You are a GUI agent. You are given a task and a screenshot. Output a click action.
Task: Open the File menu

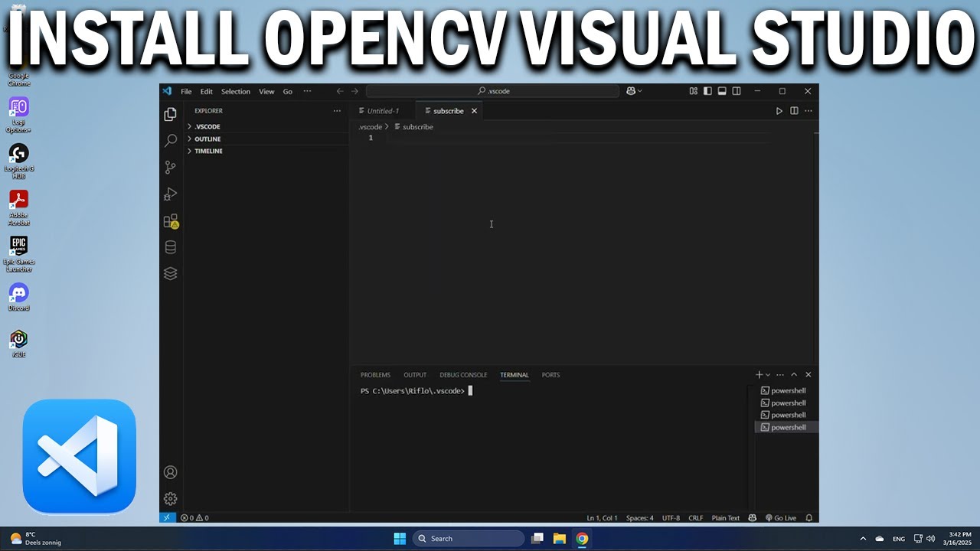186,91
